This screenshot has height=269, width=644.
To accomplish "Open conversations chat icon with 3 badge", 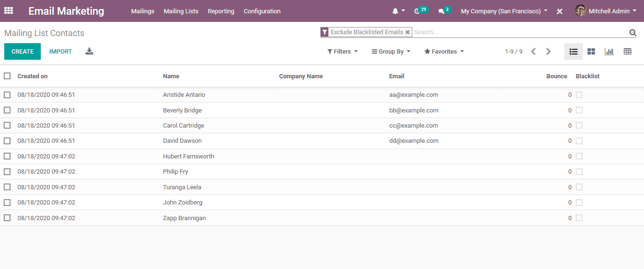I will [444, 10].
